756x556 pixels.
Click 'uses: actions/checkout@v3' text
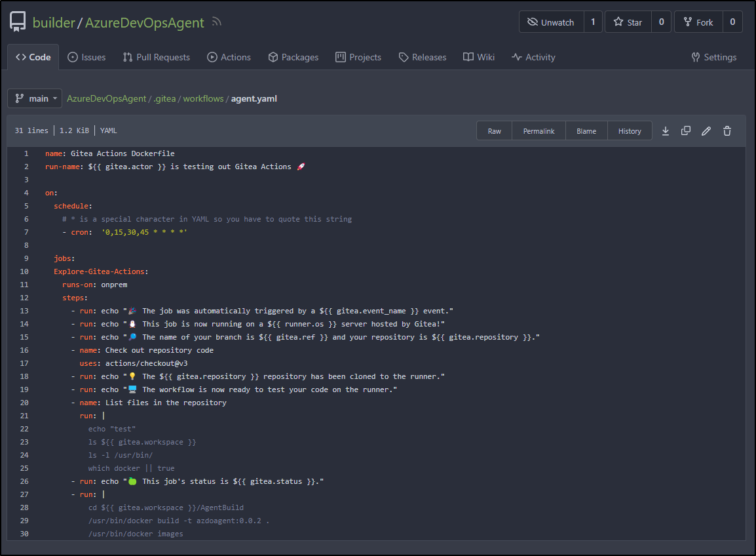point(134,363)
